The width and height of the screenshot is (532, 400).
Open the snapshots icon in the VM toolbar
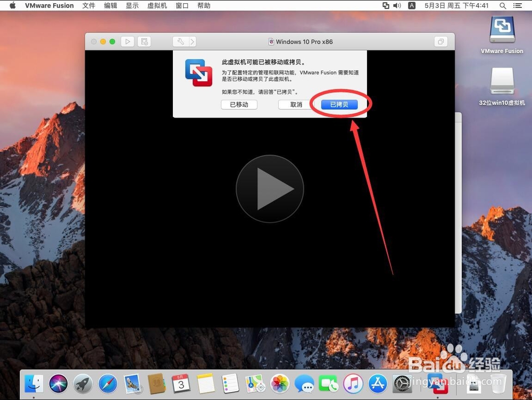(x=144, y=41)
